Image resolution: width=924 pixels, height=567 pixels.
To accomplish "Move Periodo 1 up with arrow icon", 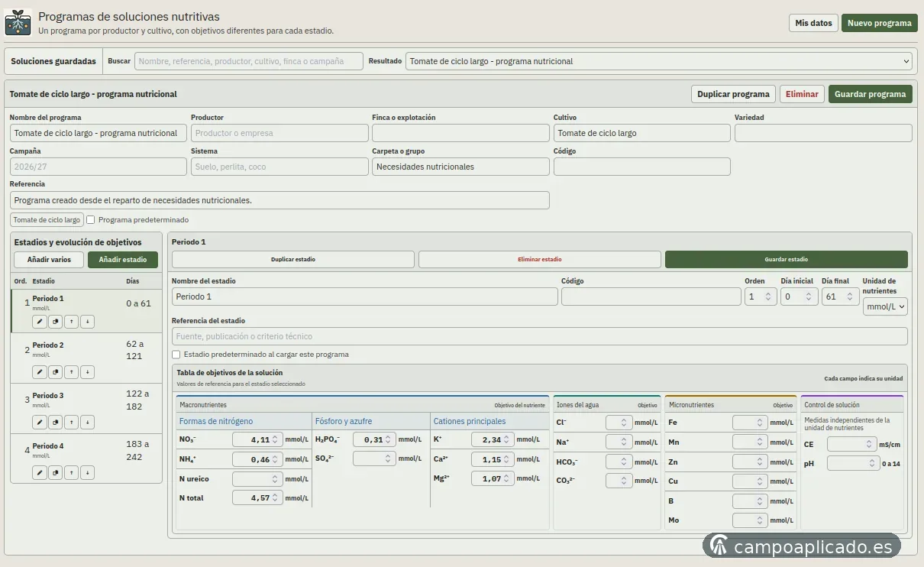I will point(72,322).
